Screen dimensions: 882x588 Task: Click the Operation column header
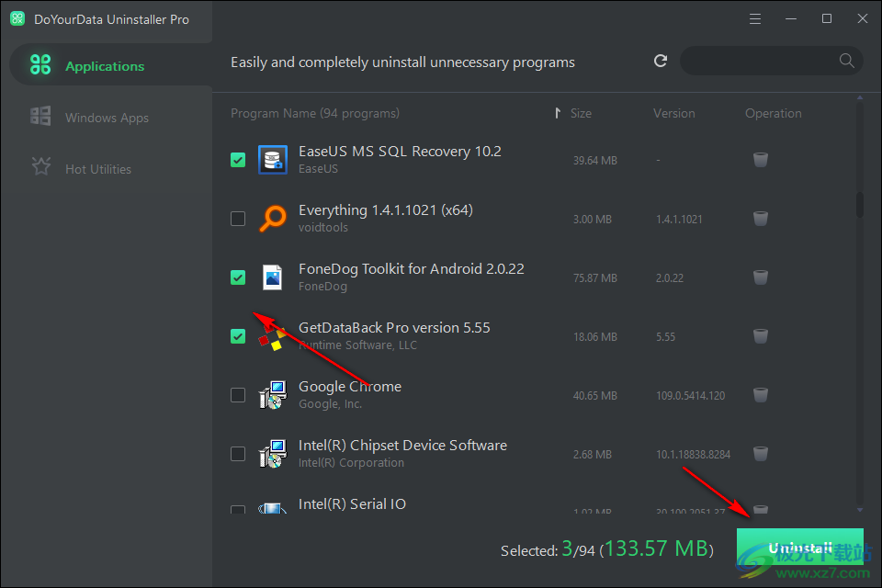click(x=774, y=113)
